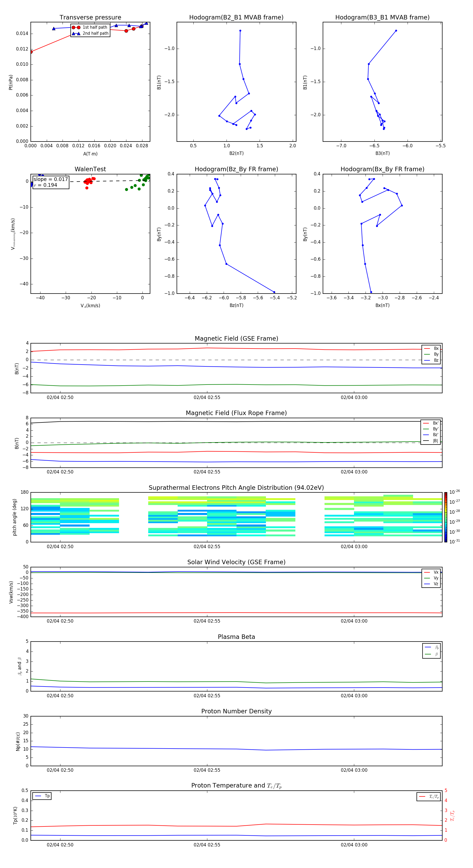Click '02/04 02:55' tick under Proton Temperature plot
Image resolution: width=473 pixels, height=868 pixels.
207,845
